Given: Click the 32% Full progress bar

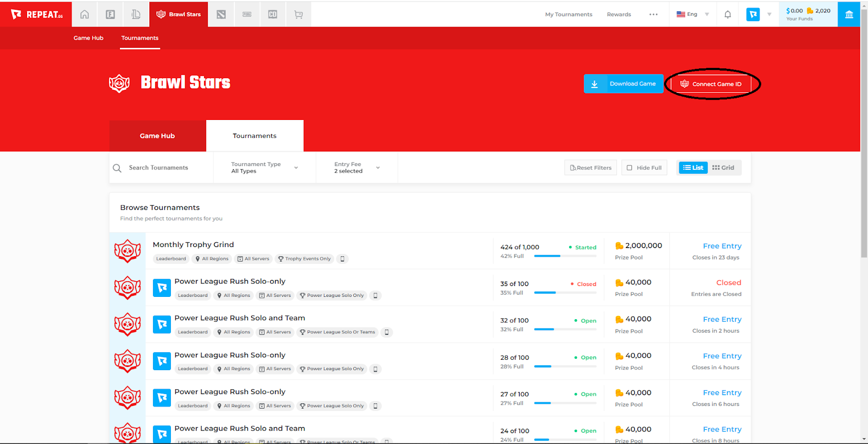Looking at the screenshot, I should (x=565, y=329).
